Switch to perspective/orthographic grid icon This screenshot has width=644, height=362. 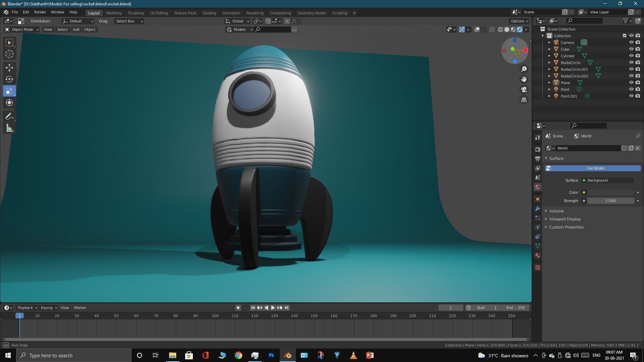pos(524,100)
